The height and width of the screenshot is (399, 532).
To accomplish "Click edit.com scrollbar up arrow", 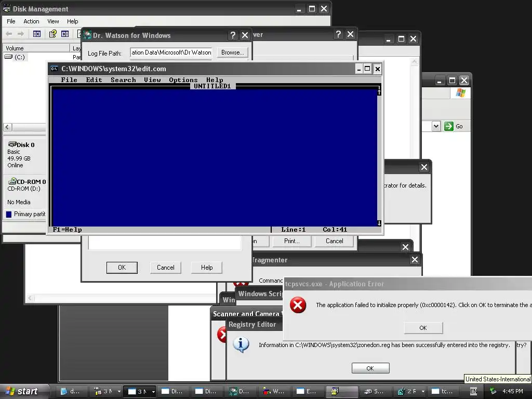I will (379, 91).
